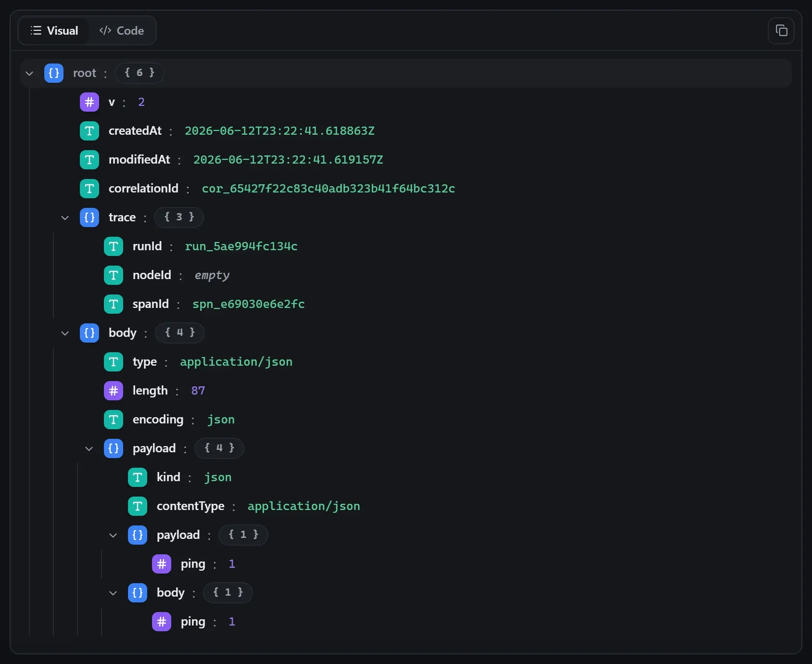The width and height of the screenshot is (812, 664).
Task: Select the type value application/json
Action: [236, 362]
